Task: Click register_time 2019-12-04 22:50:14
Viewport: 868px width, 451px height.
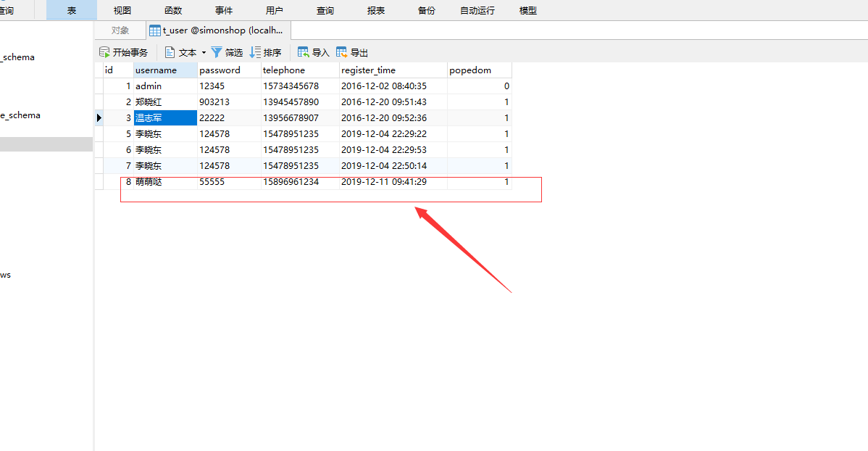Action: point(393,165)
